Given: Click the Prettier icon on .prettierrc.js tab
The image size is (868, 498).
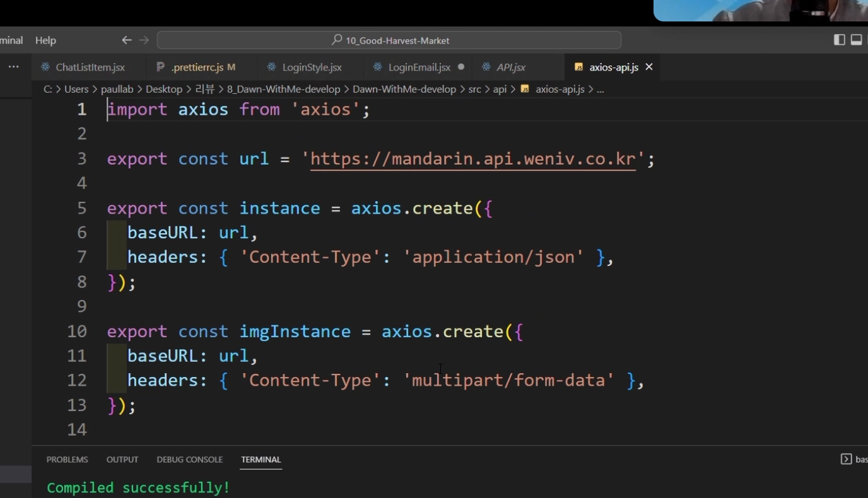Looking at the screenshot, I should click(160, 67).
